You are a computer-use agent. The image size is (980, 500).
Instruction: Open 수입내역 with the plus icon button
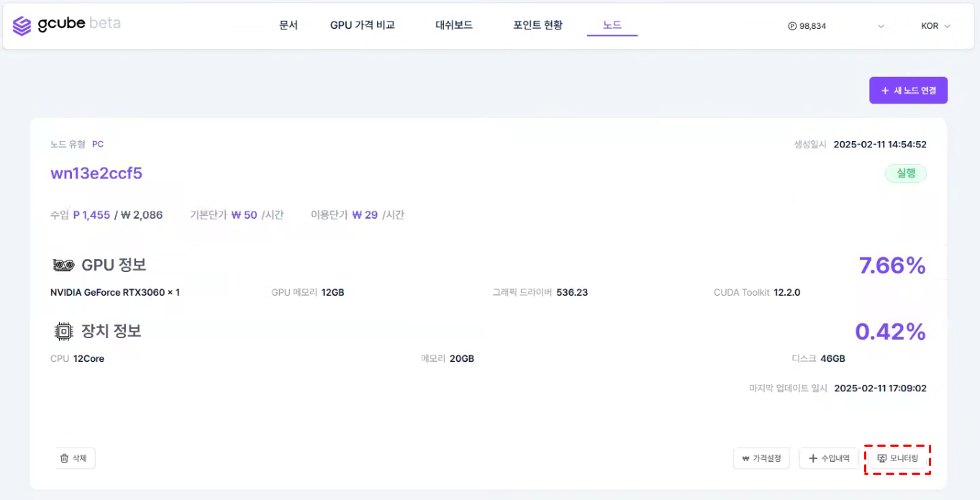(829, 458)
